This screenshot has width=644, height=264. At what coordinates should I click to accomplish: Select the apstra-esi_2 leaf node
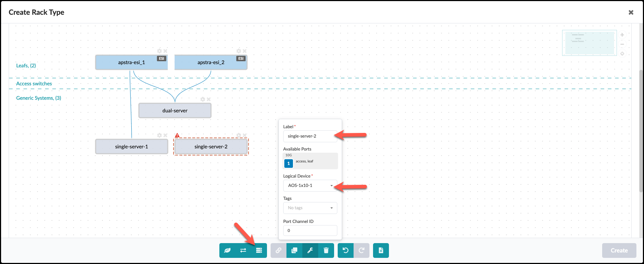coord(211,63)
